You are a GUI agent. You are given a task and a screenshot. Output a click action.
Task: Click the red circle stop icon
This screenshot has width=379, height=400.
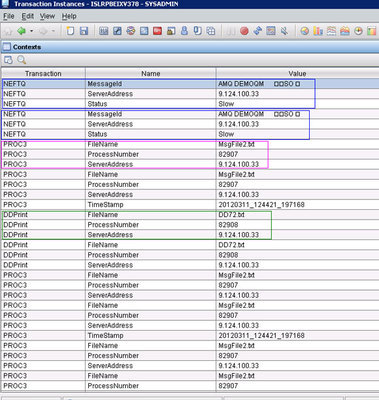coord(244,31)
